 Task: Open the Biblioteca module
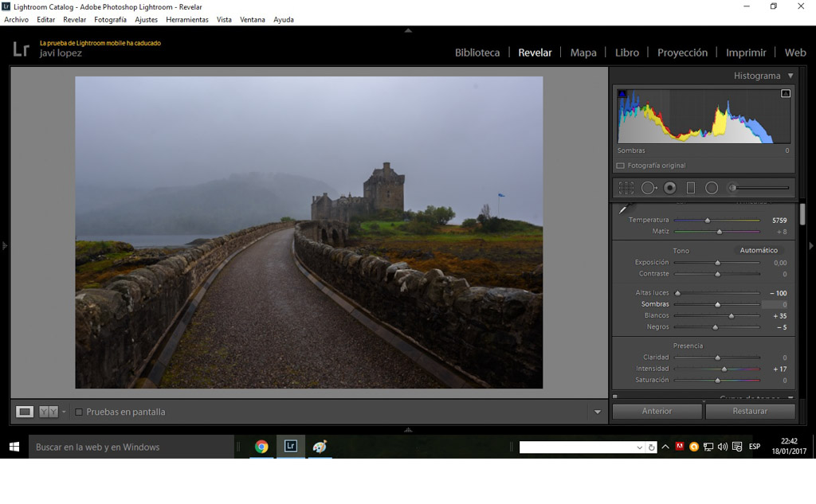(x=477, y=53)
